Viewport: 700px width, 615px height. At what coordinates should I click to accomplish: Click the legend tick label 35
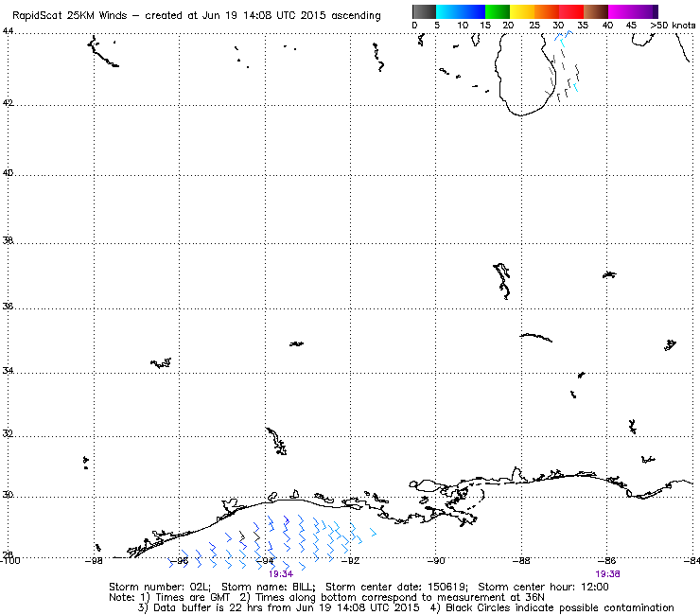click(583, 25)
